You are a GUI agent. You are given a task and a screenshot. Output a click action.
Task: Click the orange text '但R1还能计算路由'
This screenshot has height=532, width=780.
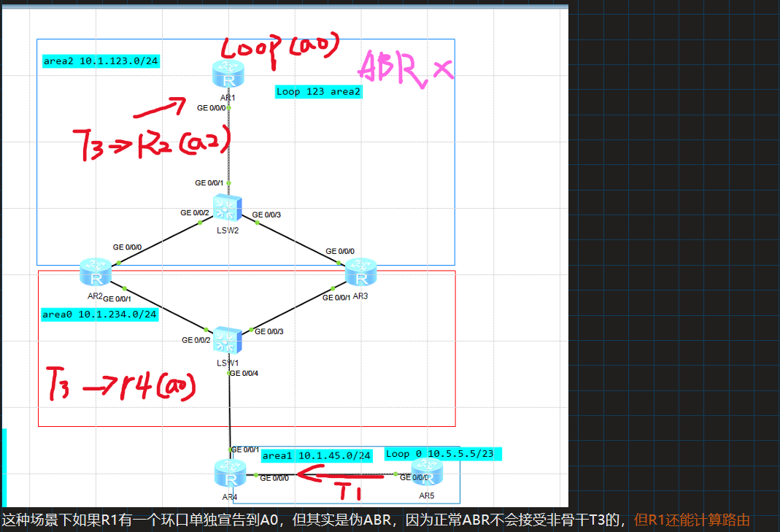point(692,520)
